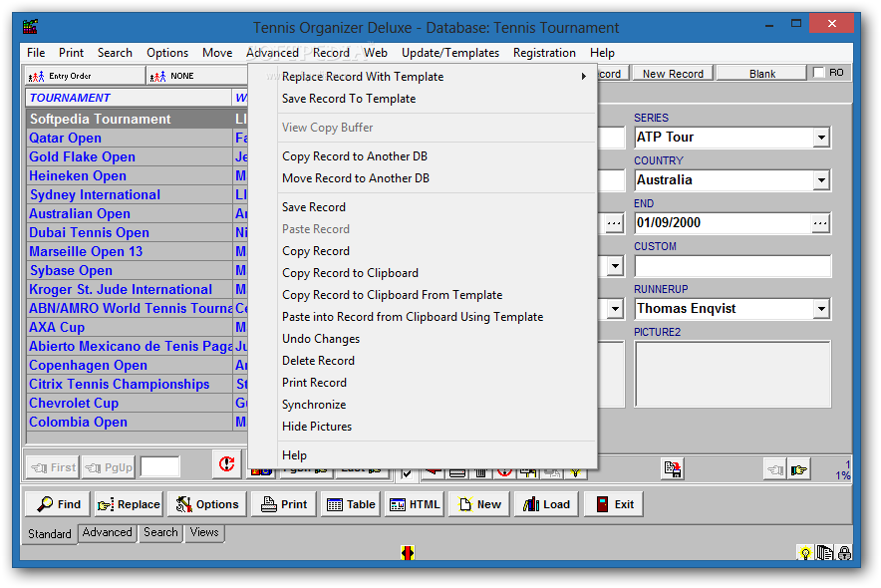Image resolution: width=881 pixels, height=588 pixels.
Task: Click the save-record disk icon
Action: point(673,469)
